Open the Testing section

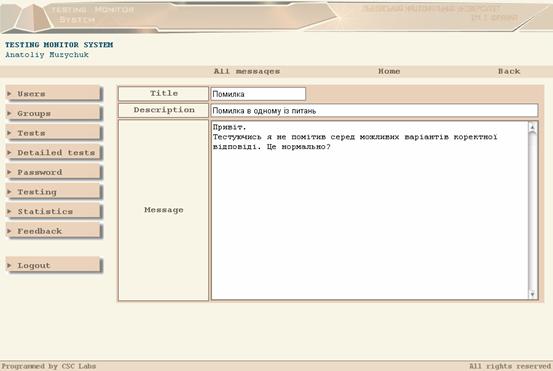pos(54,191)
